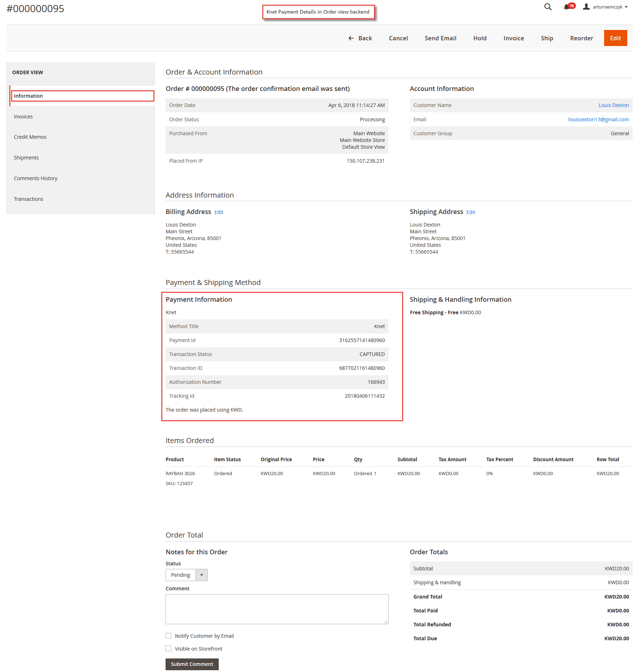Screen dimensions: 638x672
Task: Click inside the Comment text area
Action: (277, 609)
